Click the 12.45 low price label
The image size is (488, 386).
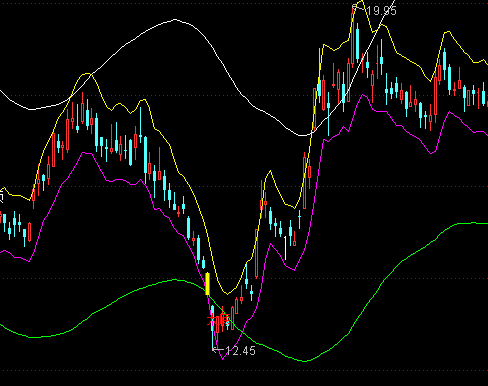click(x=240, y=351)
